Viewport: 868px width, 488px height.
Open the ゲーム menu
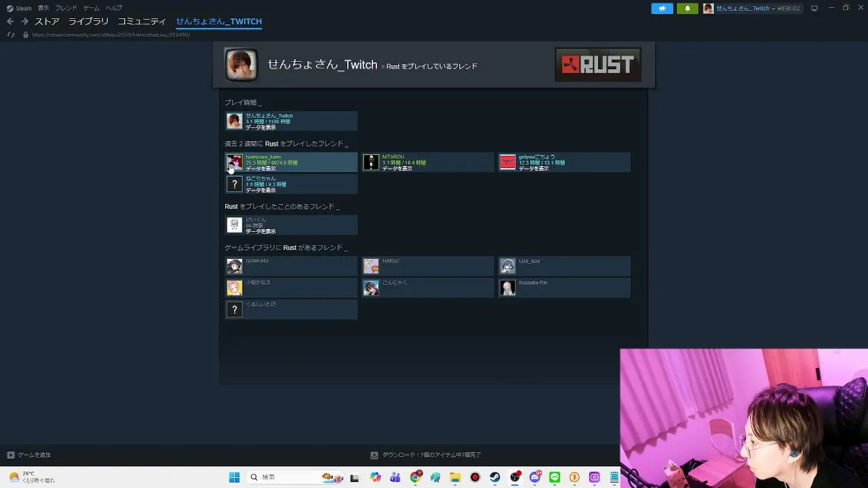tap(92, 8)
